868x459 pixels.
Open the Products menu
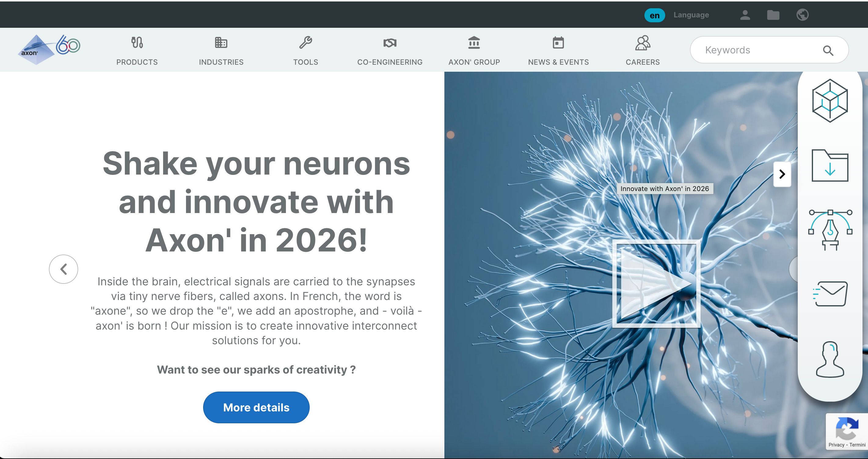[137, 51]
